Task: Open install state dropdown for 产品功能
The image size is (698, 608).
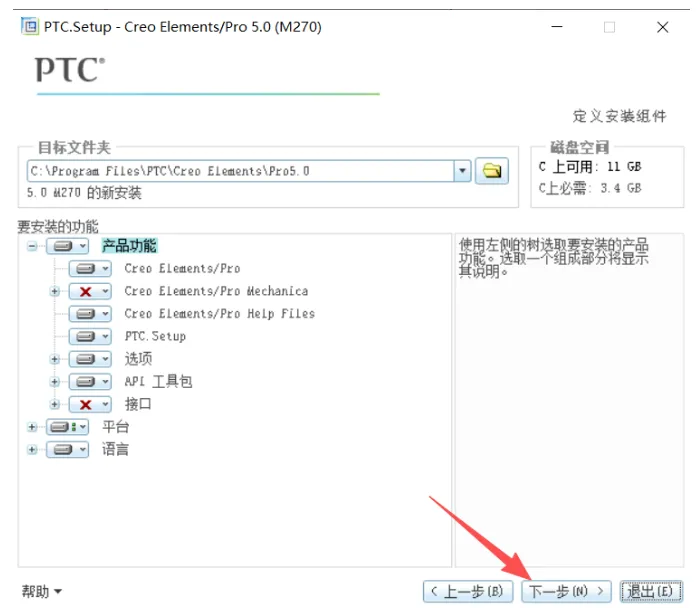Action: click(68, 246)
